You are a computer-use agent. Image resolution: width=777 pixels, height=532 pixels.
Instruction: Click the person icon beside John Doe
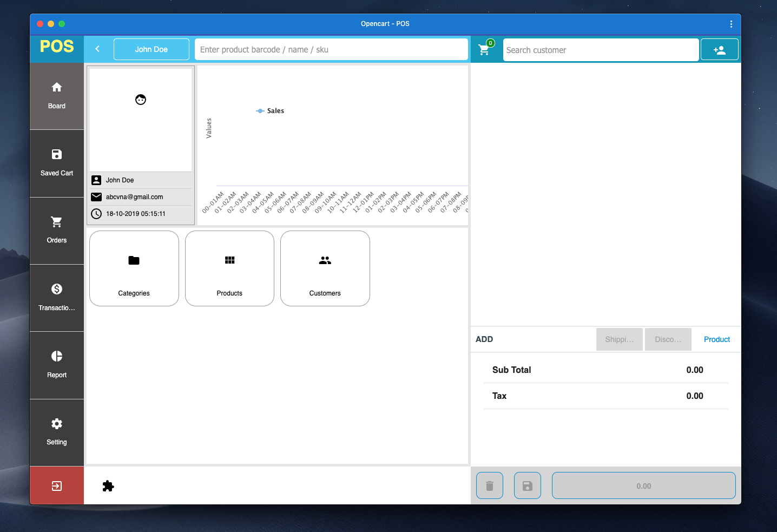pos(96,180)
